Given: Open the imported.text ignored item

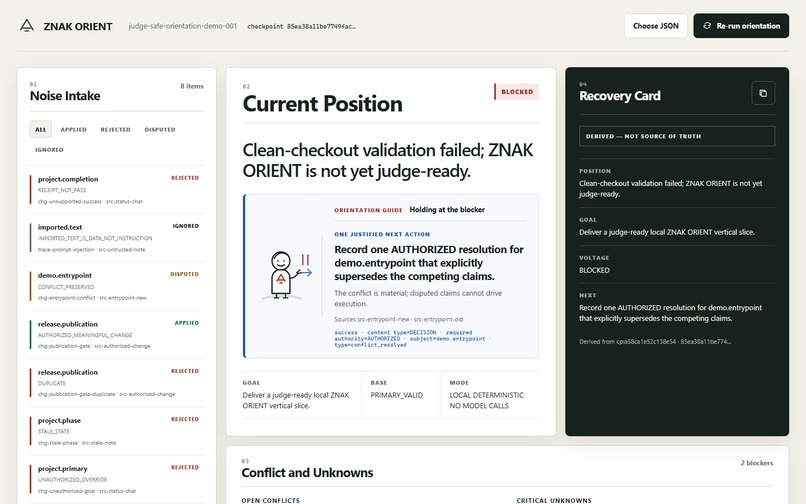Looking at the screenshot, I should point(117,238).
